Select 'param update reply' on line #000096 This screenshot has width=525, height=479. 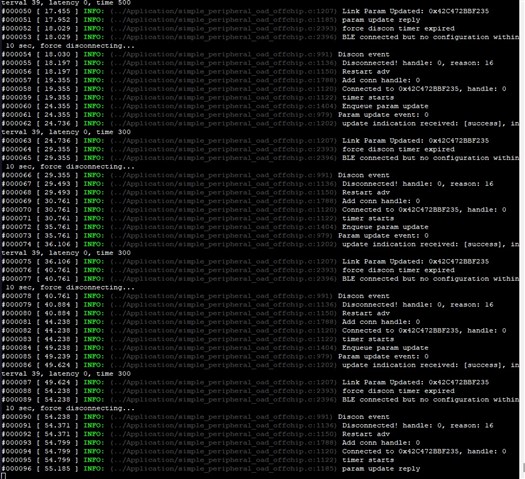point(381,469)
